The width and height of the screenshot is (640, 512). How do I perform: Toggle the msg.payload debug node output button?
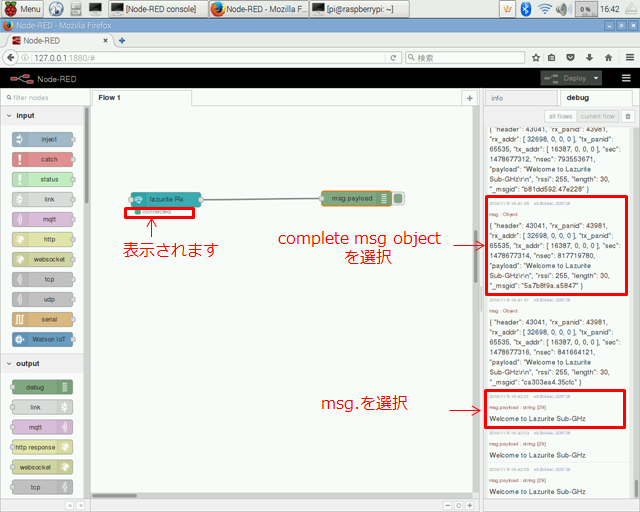click(x=398, y=198)
